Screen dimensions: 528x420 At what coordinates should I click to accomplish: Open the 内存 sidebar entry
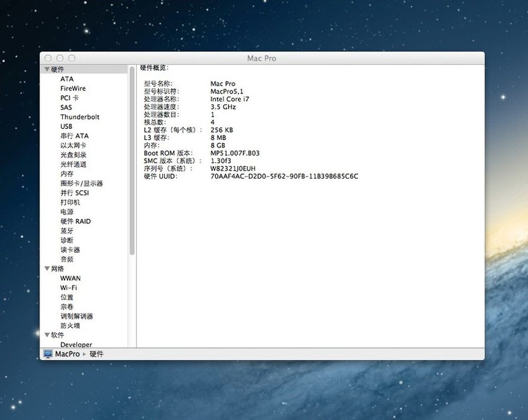(x=67, y=174)
